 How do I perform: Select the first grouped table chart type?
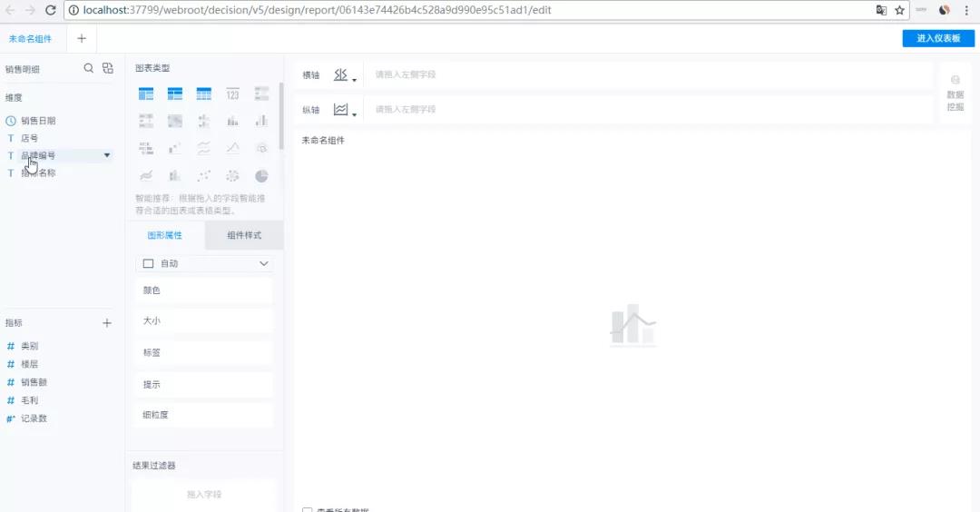pos(146,94)
